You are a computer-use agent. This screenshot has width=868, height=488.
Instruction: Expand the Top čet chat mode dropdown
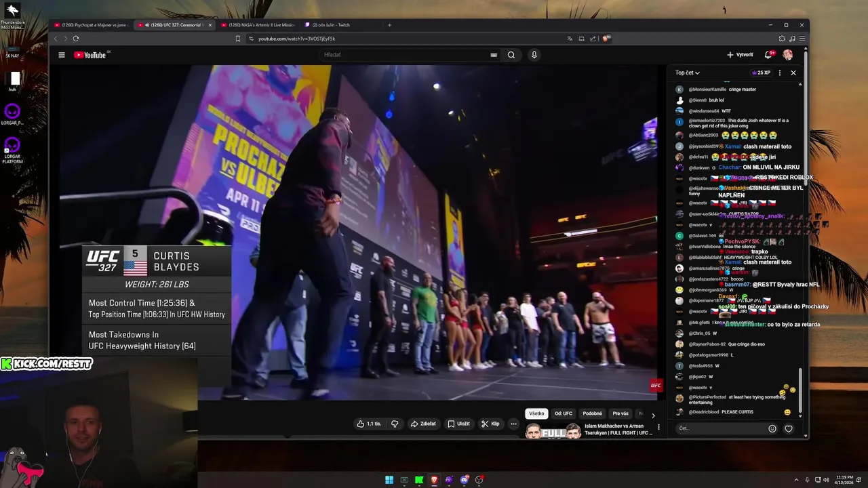687,73
